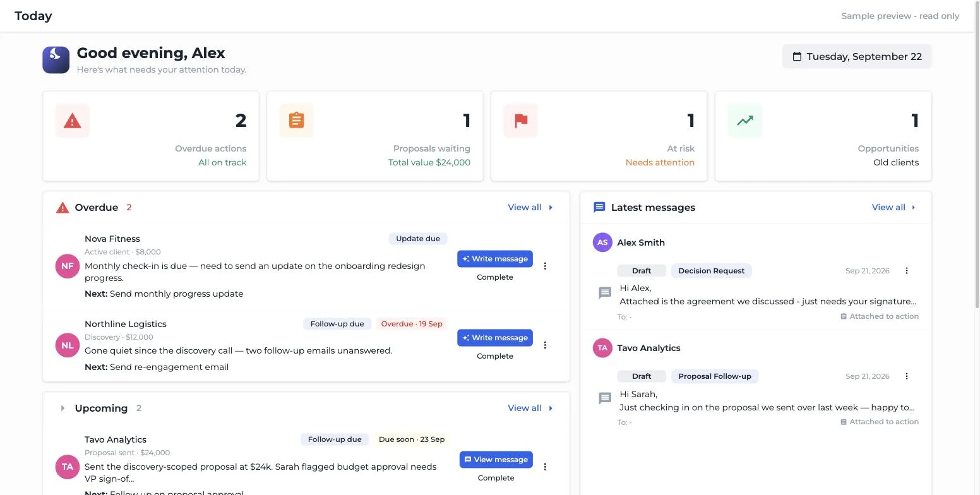
Task: Click the message icon beside 'Hi Sarah' draft
Action: [x=605, y=398]
